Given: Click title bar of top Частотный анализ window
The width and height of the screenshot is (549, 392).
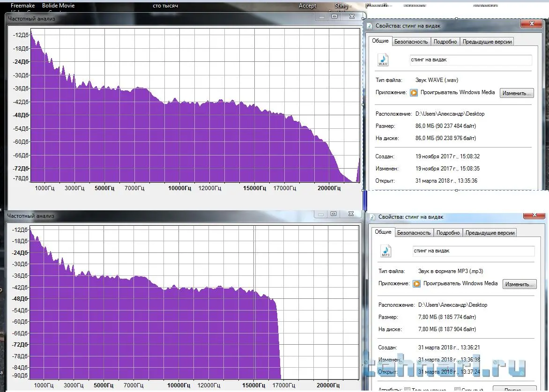Looking at the screenshot, I should tap(160, 19).
